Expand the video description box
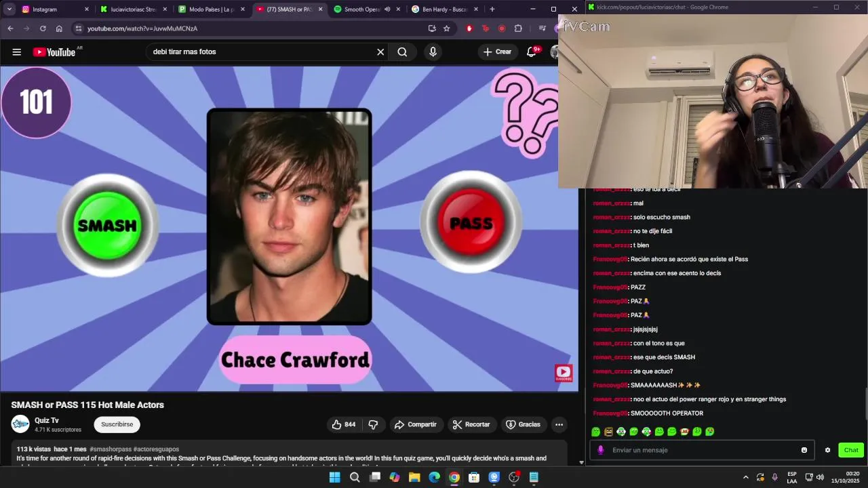This screenshot has height=488, width=868. pyautogui.click(x=290, y=453)
